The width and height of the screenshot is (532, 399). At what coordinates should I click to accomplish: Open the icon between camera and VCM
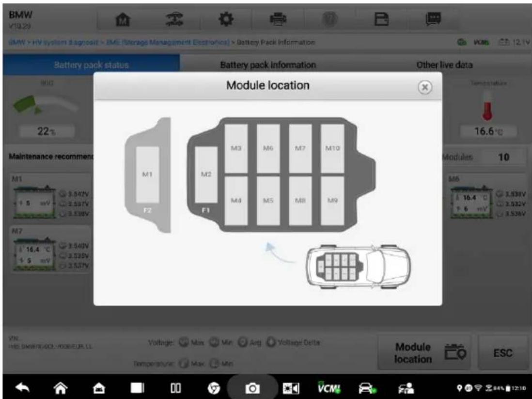291,388
